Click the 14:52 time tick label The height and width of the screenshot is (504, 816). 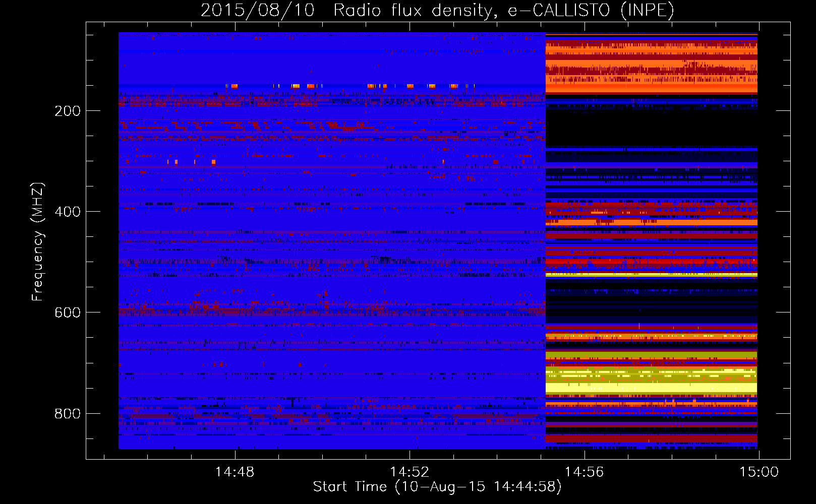[410, 472]
